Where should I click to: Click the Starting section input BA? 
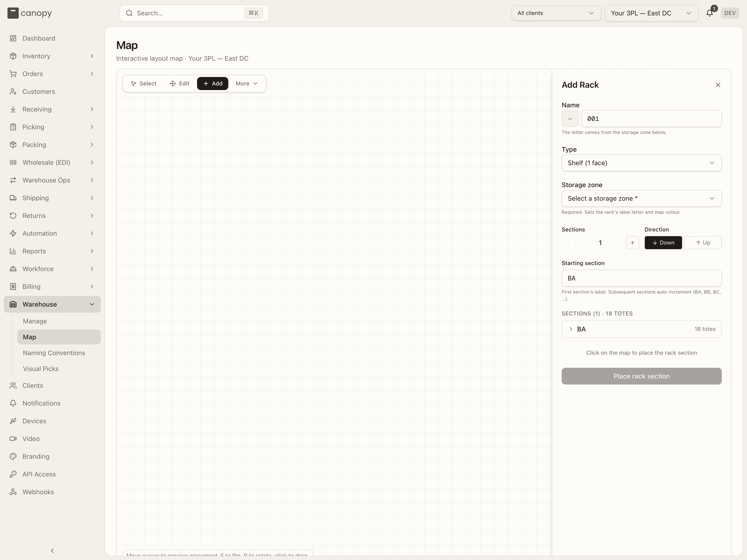(641, 278)
